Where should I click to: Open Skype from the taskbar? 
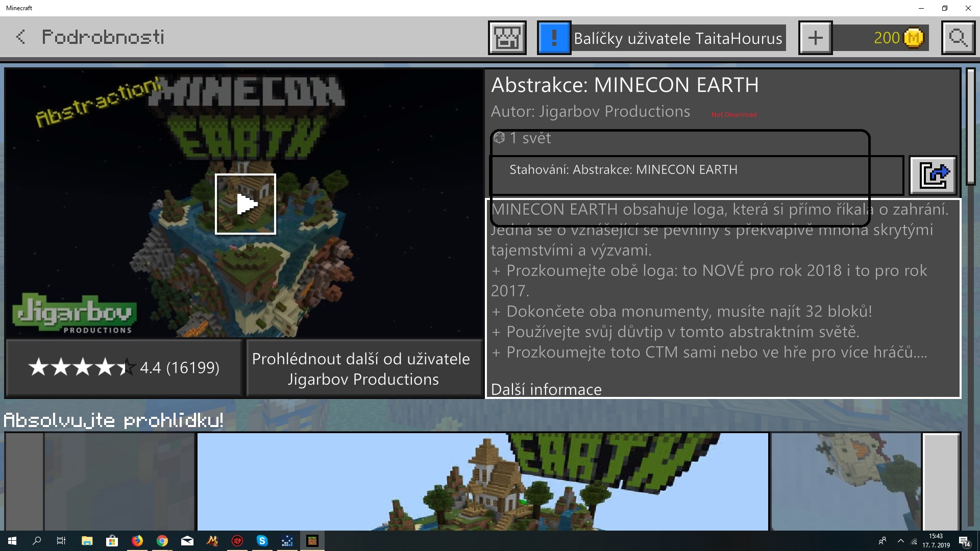[x=262, y=541]
